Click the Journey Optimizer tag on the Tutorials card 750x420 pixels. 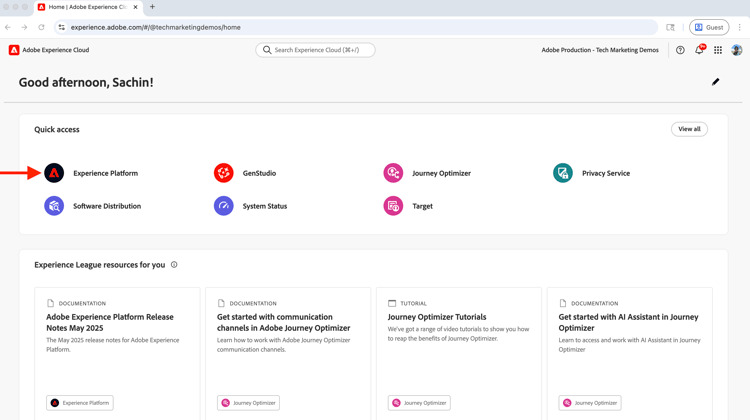click(419, 403)
